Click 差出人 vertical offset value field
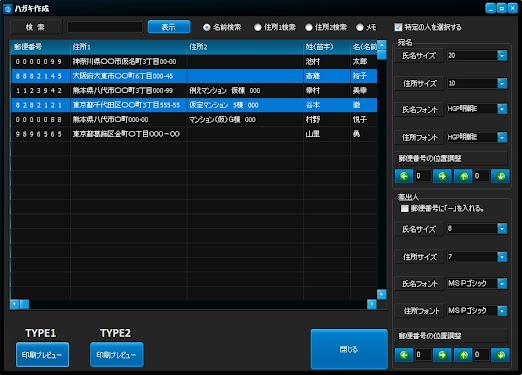Viewport: 522px width, 375px height. 481,355
